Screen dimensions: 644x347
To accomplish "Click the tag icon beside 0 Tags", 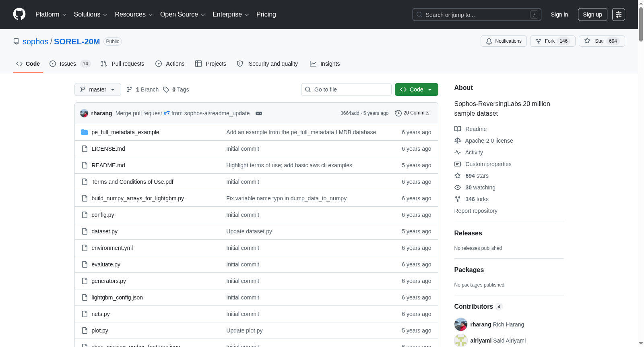I will point(166,89).
